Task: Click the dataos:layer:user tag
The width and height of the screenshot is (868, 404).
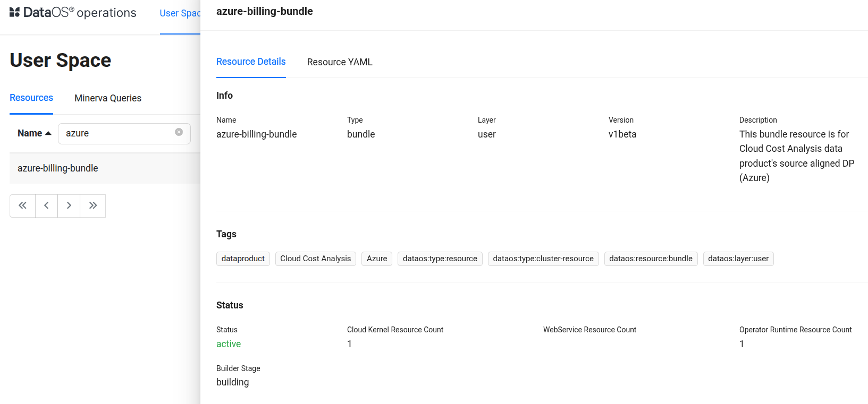Action: [738, 259]
